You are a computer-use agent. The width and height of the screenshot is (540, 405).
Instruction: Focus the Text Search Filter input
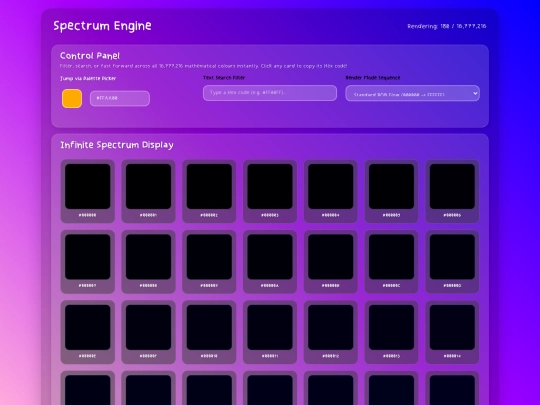click(x=270, y=93)
